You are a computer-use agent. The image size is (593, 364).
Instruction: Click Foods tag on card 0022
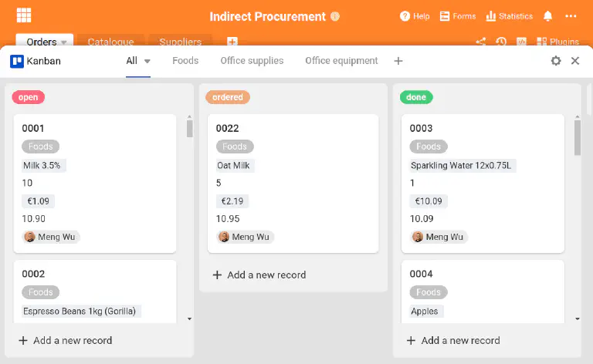point(235,147)
